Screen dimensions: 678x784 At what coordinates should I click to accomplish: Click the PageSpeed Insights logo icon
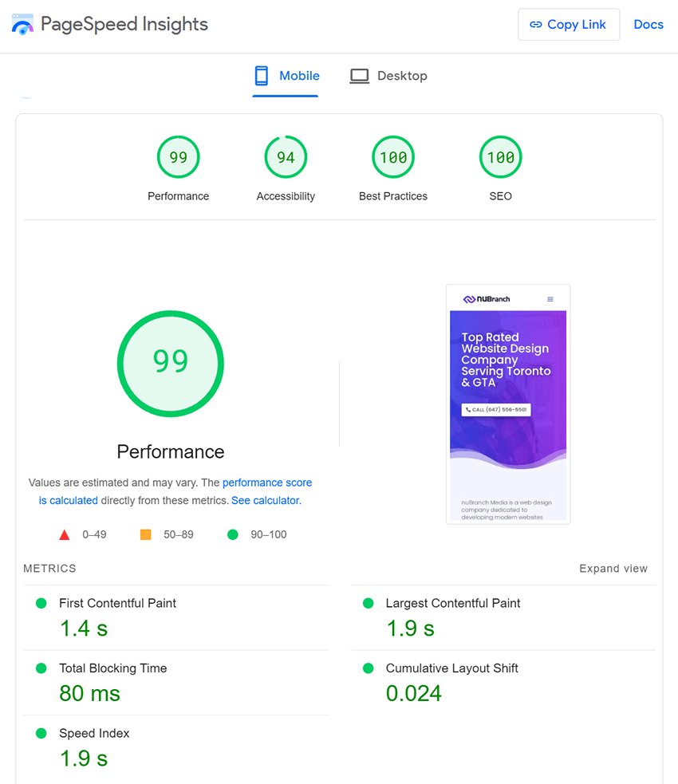point(23,25)
